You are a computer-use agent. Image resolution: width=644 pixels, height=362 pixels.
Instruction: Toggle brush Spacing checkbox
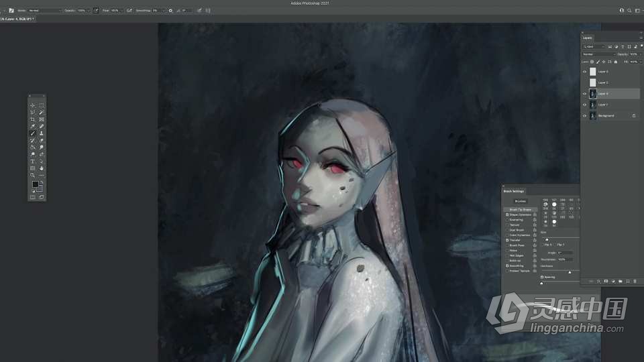(x=542, y=277)
